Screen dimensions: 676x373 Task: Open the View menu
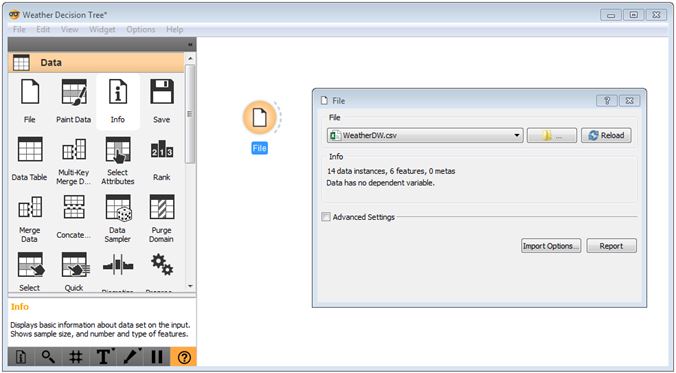[70, 29]
